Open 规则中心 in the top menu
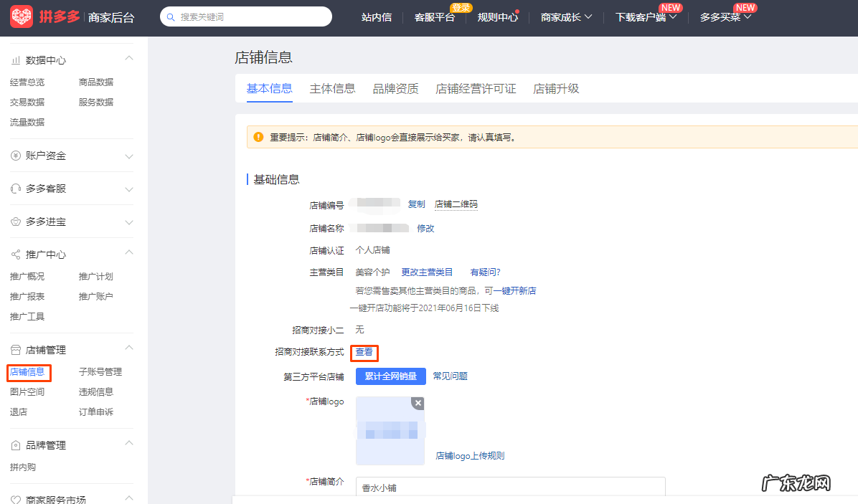858x504 pixels. 497,16
